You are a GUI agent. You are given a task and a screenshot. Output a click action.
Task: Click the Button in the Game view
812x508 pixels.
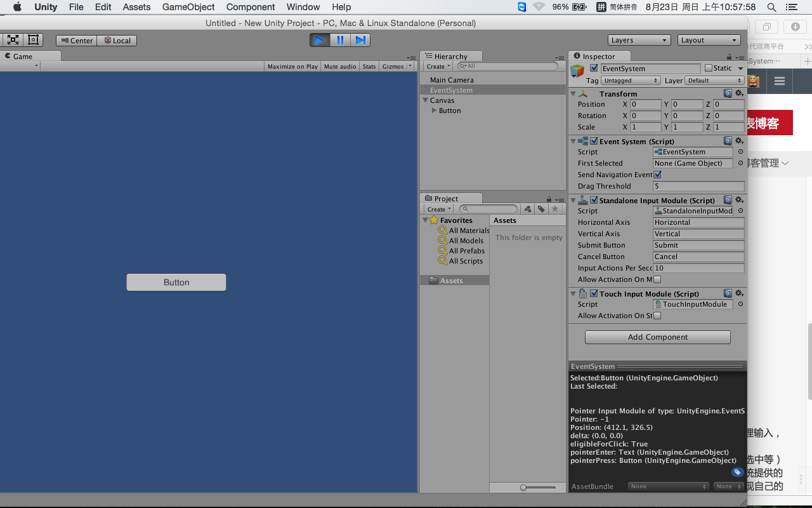(x=176, y=283)
